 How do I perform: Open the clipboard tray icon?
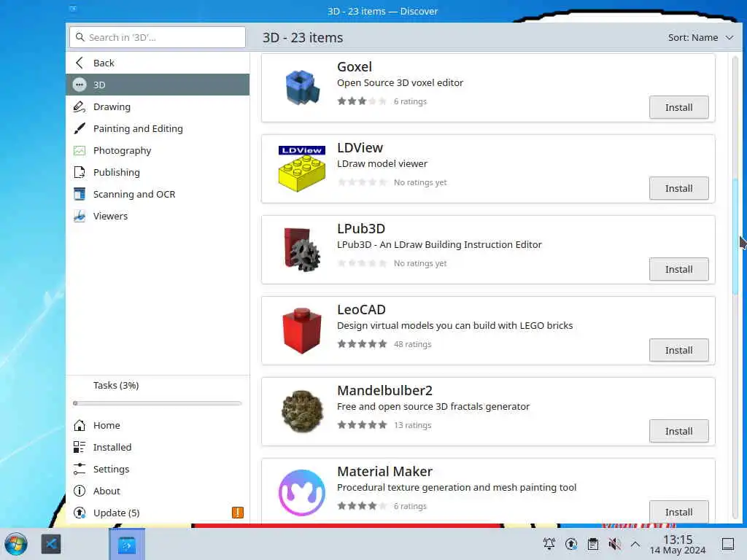tap(592, 544)
